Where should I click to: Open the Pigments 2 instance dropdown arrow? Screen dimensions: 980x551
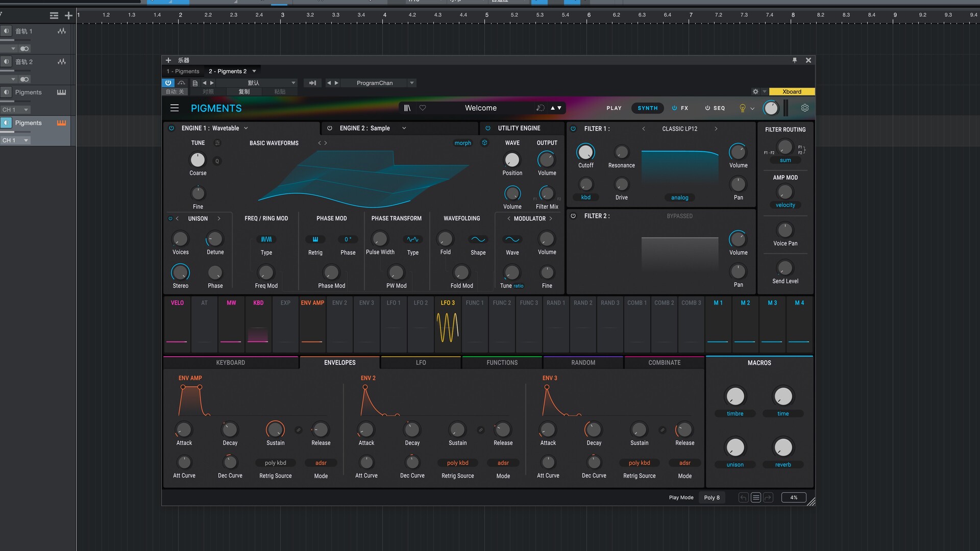[x=254, y=71]
